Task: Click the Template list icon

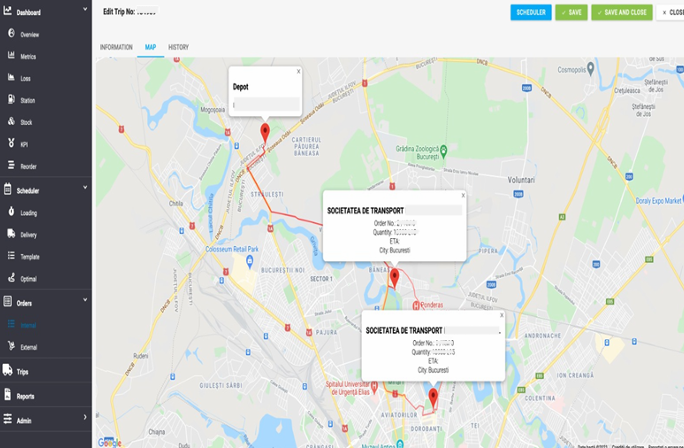Action: pos(11,256)
